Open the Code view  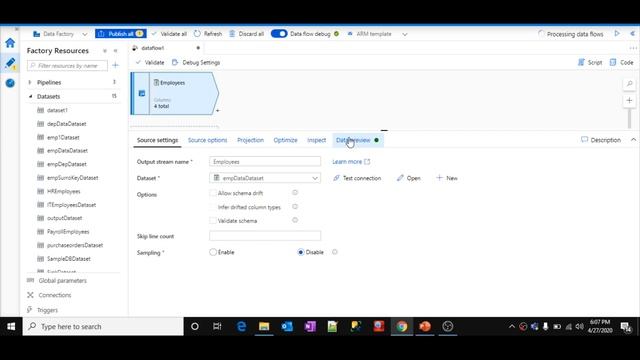click(x=622, y=62)
